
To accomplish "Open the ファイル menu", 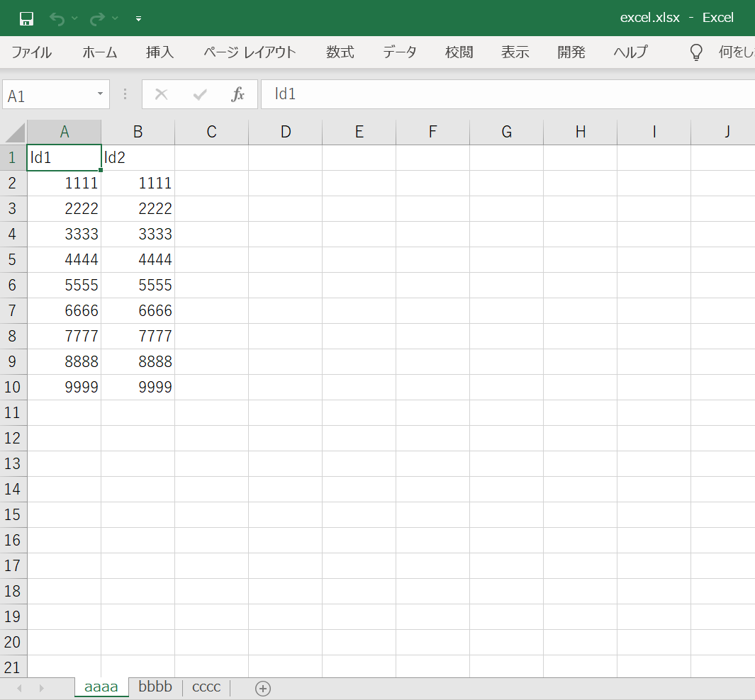I will (30, 52).
